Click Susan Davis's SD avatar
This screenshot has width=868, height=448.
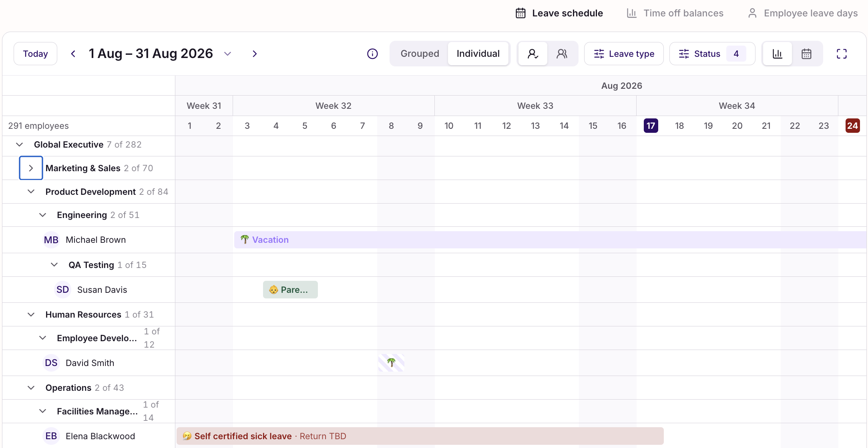(63, 290)
